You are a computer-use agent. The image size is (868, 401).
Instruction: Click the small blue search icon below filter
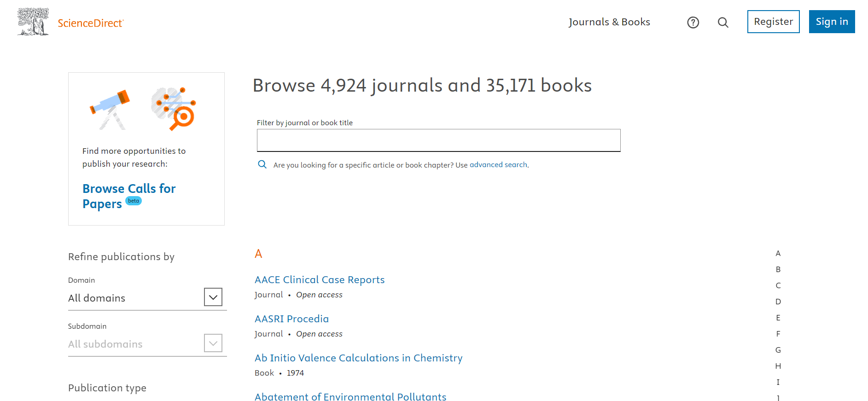pos(262,164)
